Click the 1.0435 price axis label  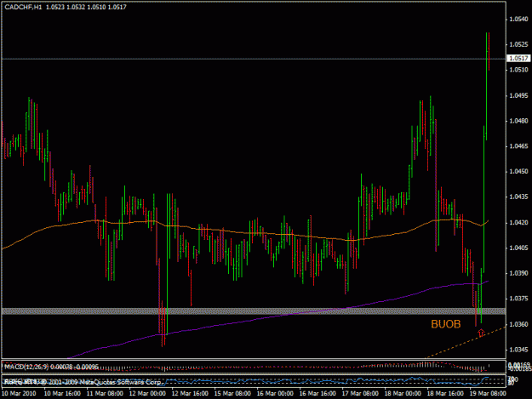pos(518,197)
